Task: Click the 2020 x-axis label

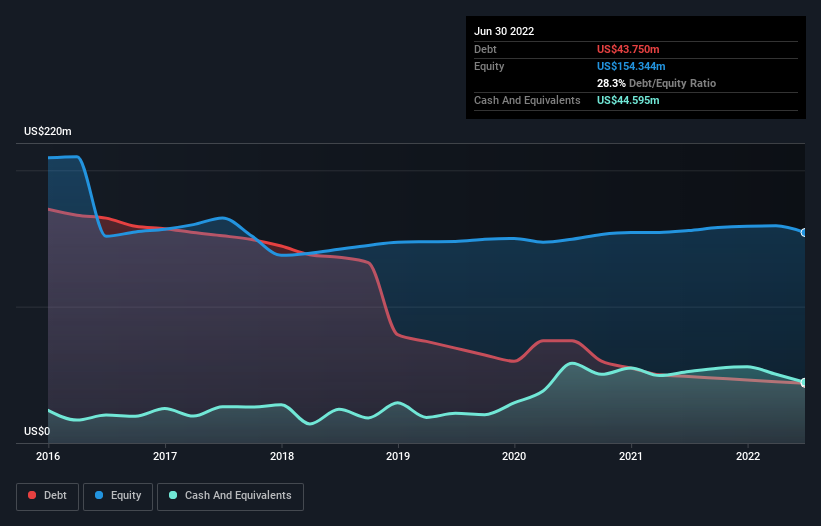Action: [x=514, y=456]
